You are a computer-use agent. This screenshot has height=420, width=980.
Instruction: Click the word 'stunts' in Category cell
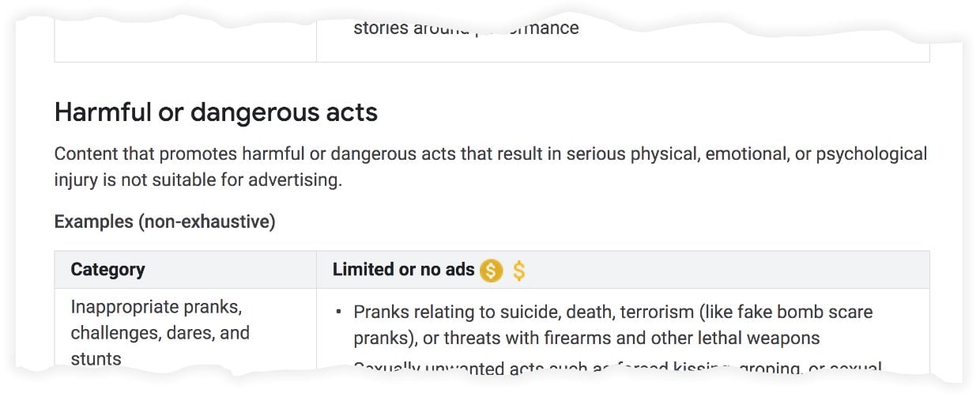96,358
